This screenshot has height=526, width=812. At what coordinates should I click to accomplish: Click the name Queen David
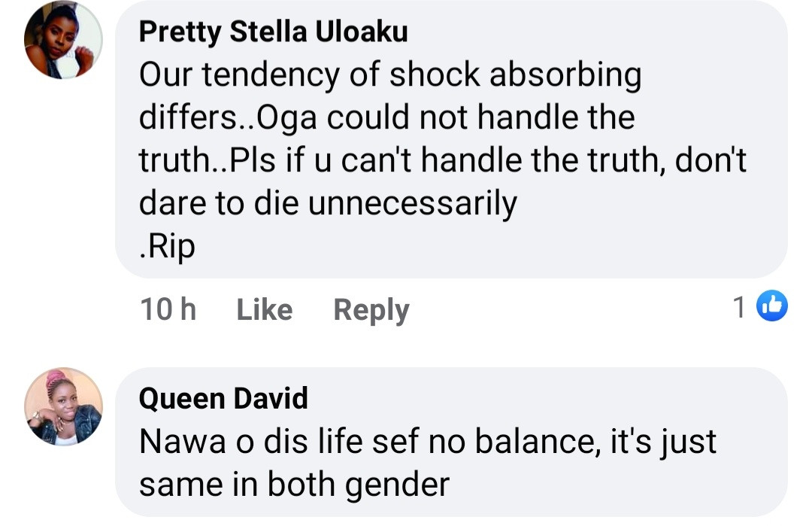tap(223, 397)
